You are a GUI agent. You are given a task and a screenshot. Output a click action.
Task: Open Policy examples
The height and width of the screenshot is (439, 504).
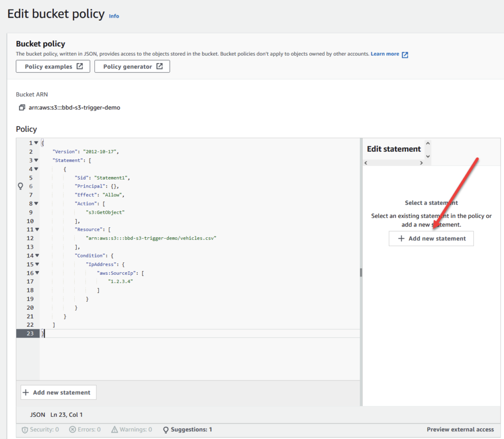(x=53, y=66)
